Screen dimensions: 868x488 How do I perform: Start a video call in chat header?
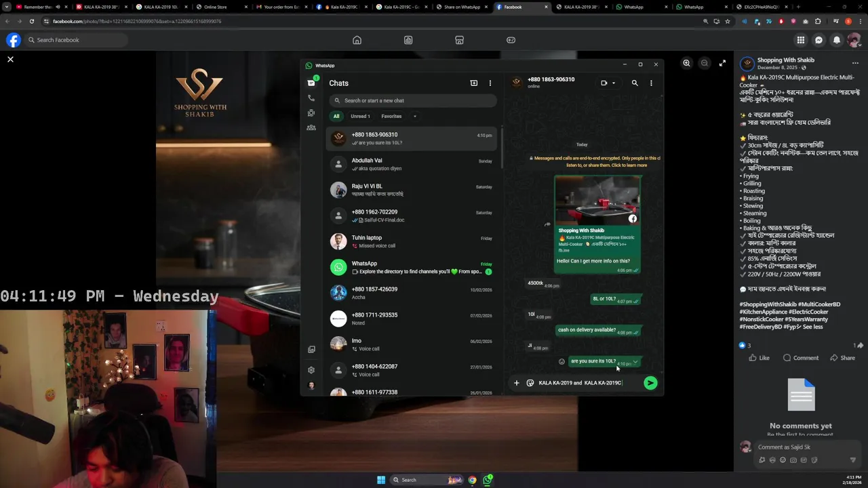604,83
